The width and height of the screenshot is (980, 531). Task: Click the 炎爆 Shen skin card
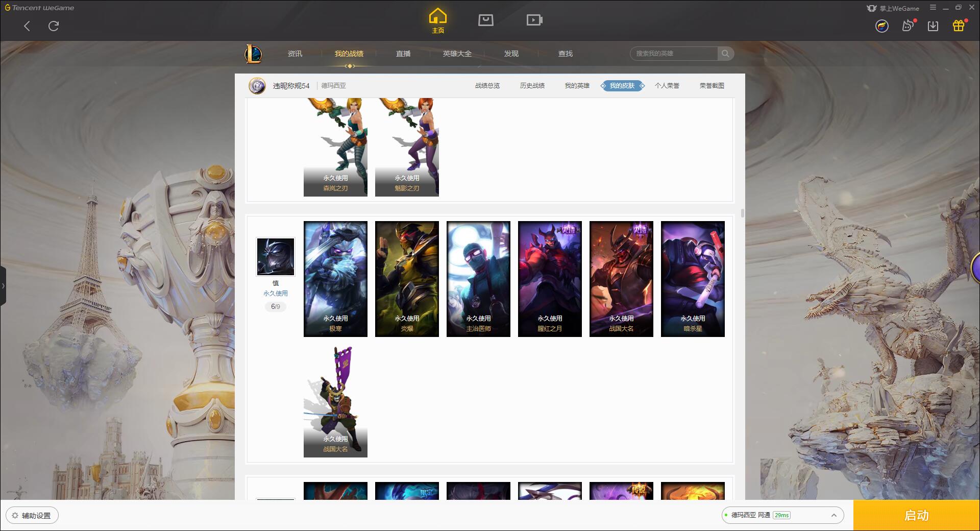click(407, 279)
